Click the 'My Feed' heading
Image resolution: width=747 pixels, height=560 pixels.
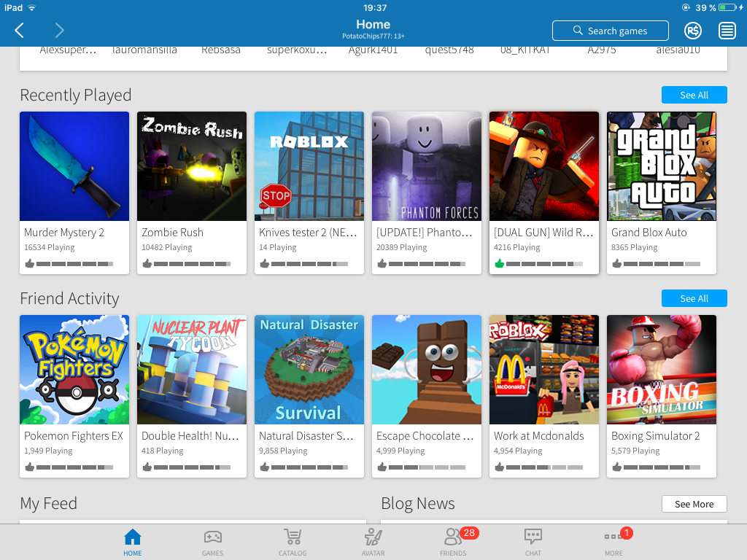(49, 504)
